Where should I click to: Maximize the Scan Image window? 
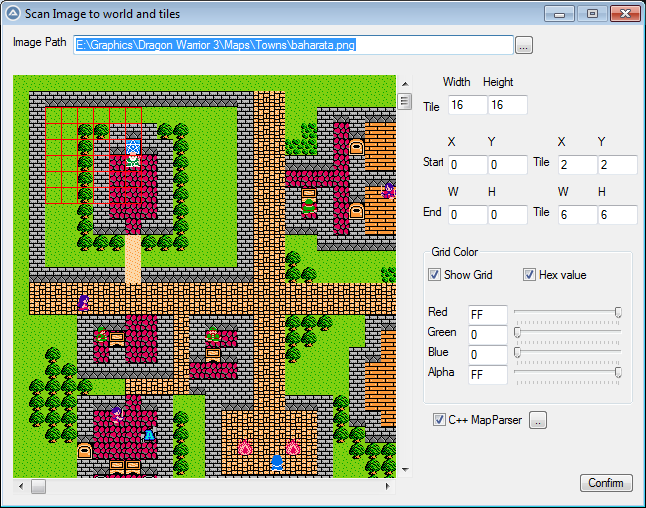[592, 14]
